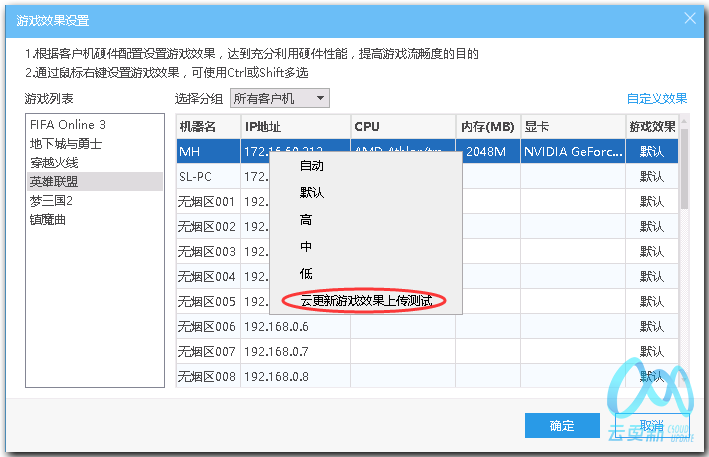Click the 2048M memory cell

click(488, 151)
